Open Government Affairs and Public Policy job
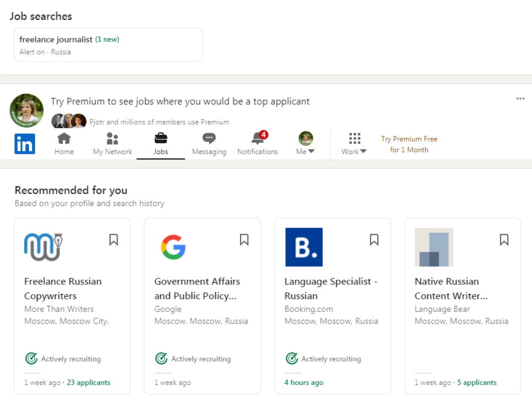 click(197, 288)
